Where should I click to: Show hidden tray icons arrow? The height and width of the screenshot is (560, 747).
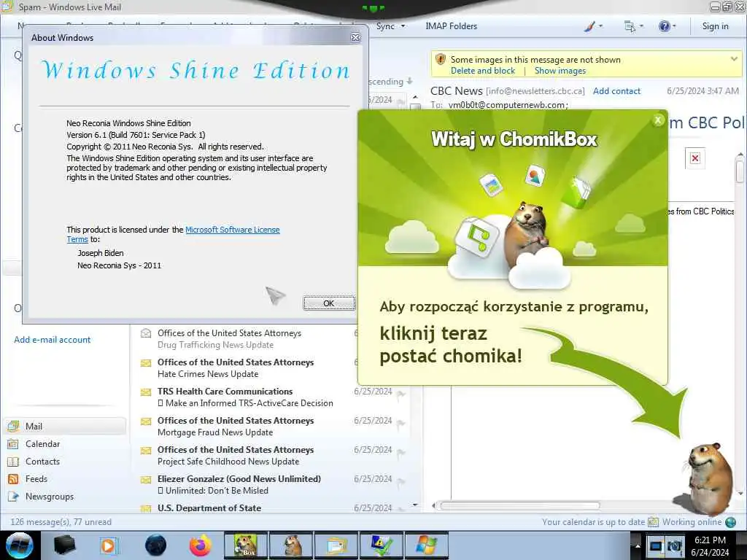coord(638,545)
